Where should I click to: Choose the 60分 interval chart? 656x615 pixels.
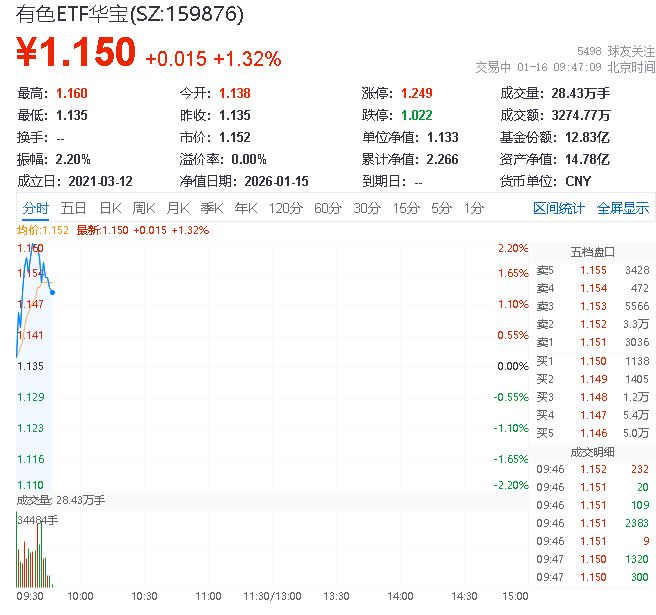point(328,208)
